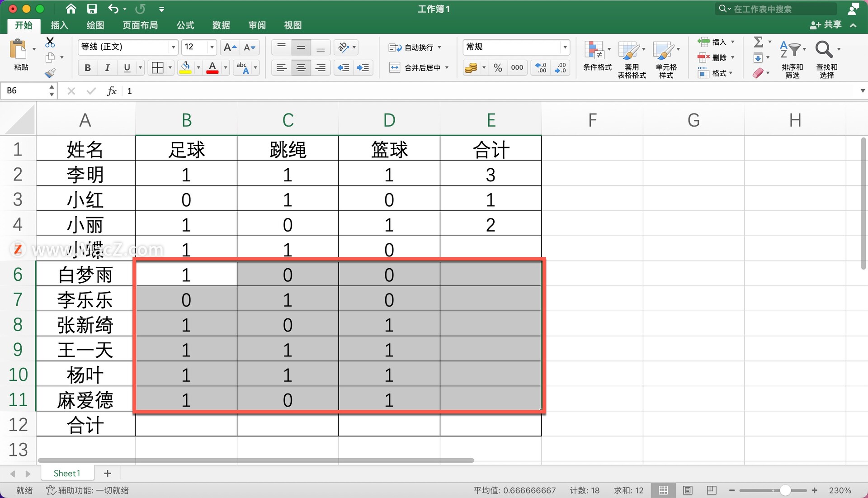Open Sort and Filter tool

pos(790,50)
